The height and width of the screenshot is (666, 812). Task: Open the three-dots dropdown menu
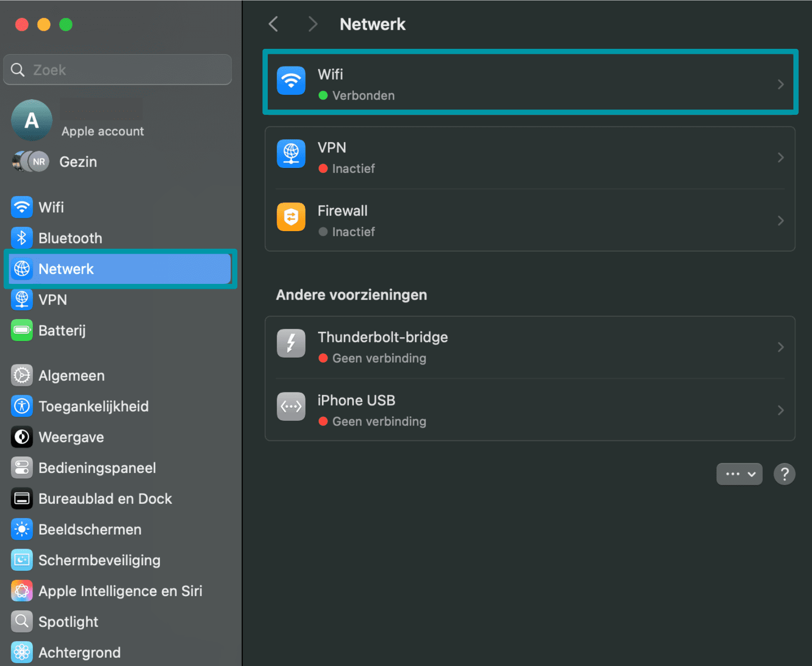(x=739, y=474)
